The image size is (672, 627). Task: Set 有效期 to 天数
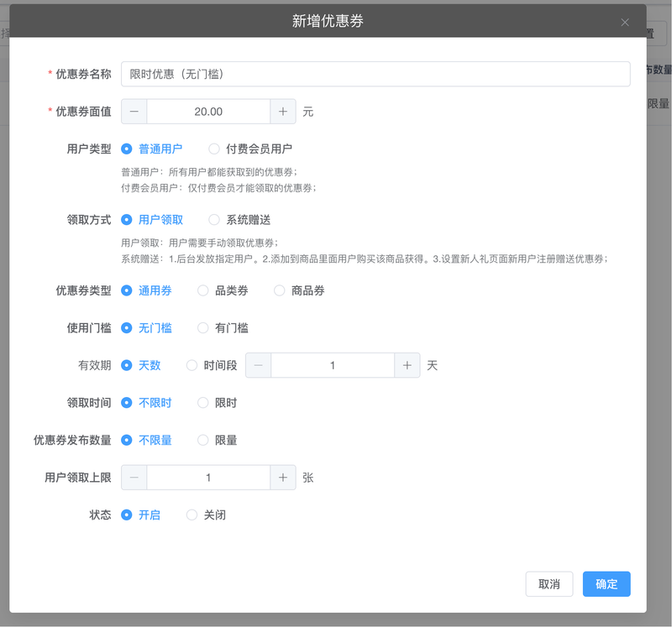[x=140, y=365]
